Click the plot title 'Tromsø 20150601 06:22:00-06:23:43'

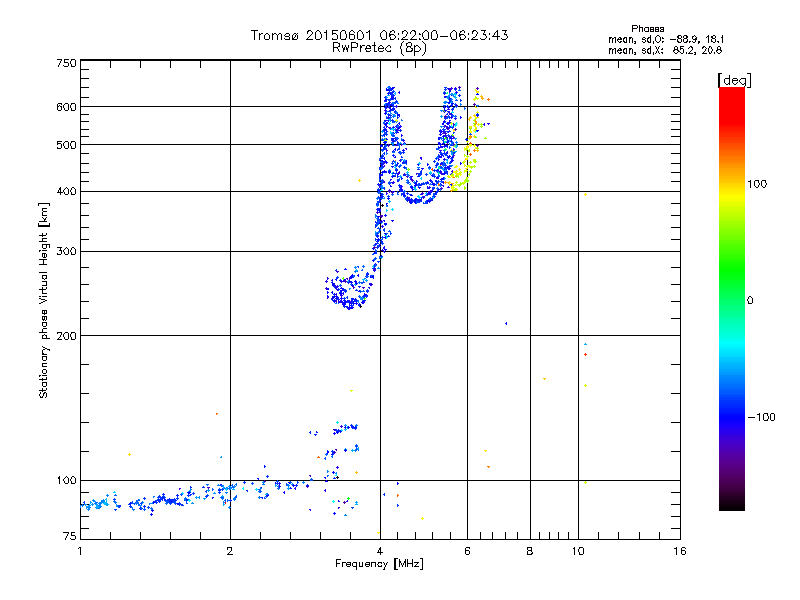click(379, 35)
